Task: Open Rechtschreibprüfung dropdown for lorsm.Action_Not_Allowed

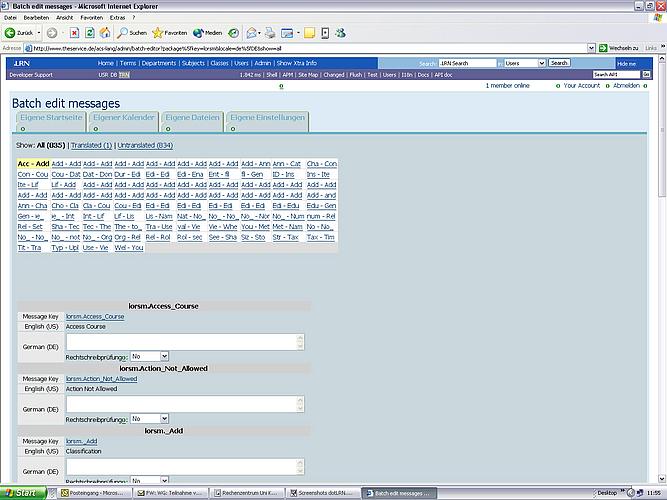Action: 150,419
